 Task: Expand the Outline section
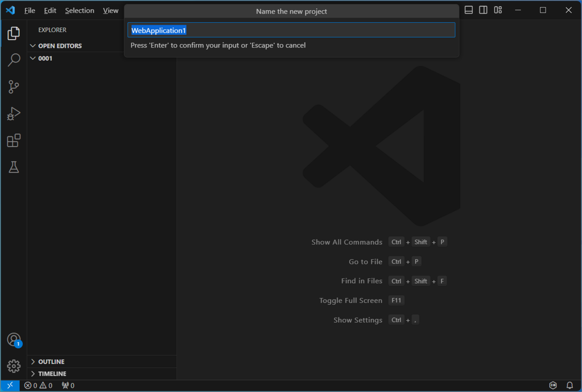[x=102, y=361]
